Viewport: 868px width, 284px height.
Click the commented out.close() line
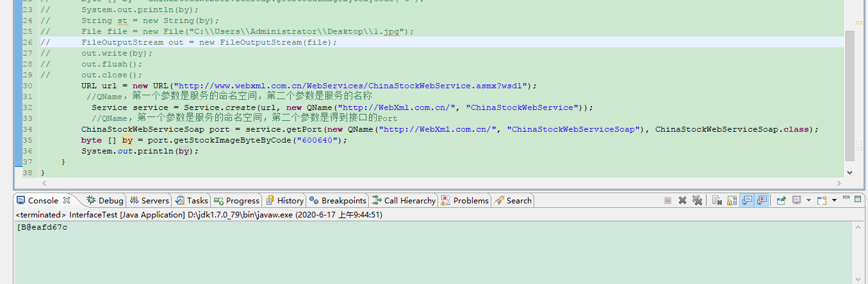[111, 75]
